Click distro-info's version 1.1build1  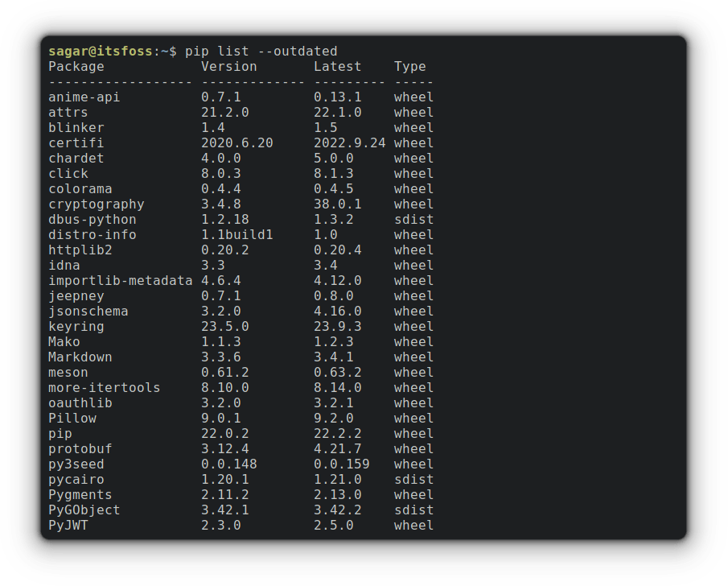(236, 235)
